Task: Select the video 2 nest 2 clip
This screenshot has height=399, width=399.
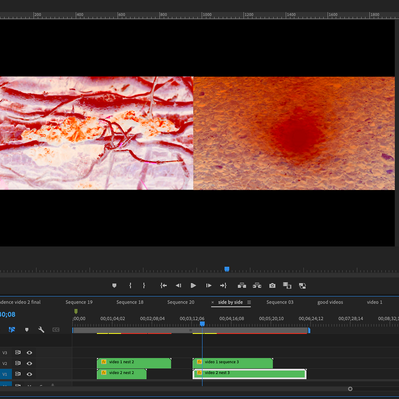Action: pyautogui.click(x=122, y=374)
